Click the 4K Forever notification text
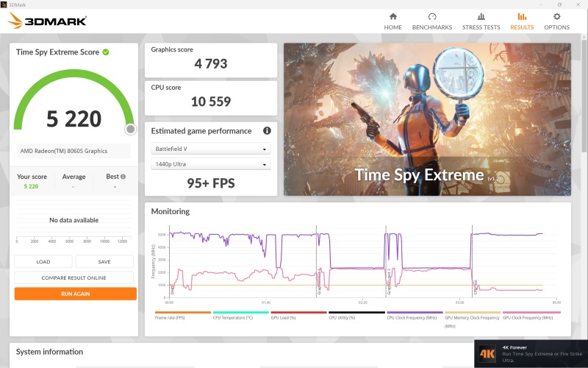 coord(542,354)
